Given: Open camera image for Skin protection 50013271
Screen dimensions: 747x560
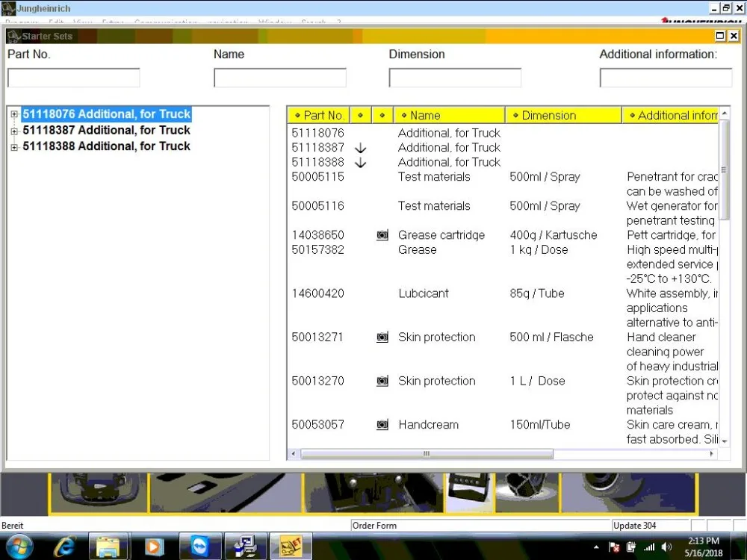Looking at the screenshot, I should pos(382,337).
